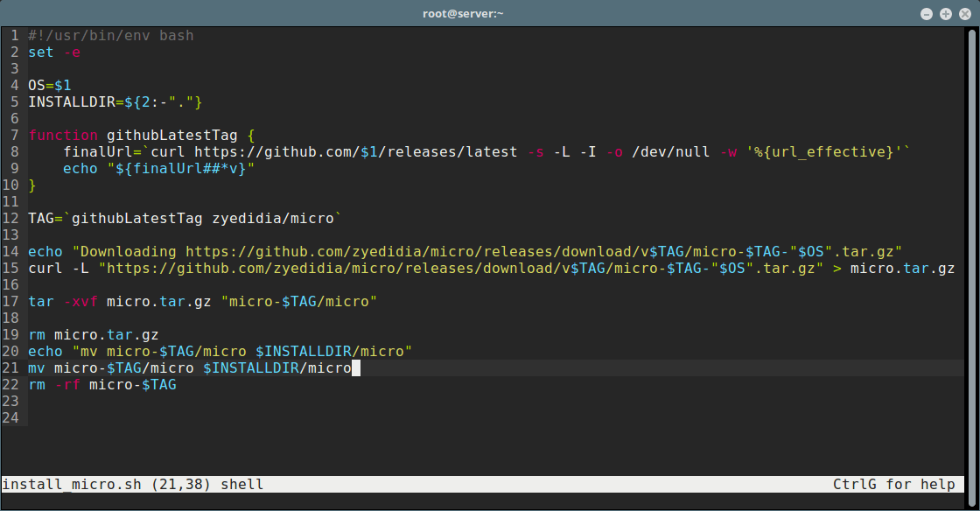Viewport: 980px width, 511px height.
Task: Click the shell filetype label in status bar
Action: [242, 484]
